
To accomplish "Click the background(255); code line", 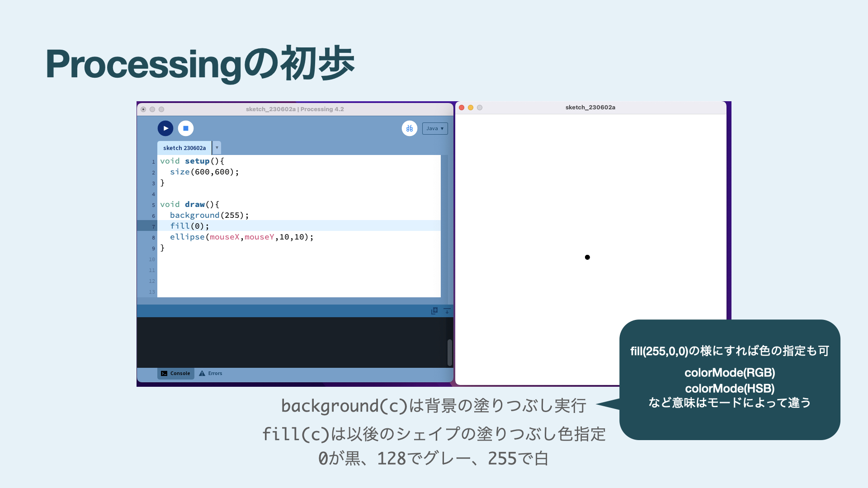I will pos(209,215).
